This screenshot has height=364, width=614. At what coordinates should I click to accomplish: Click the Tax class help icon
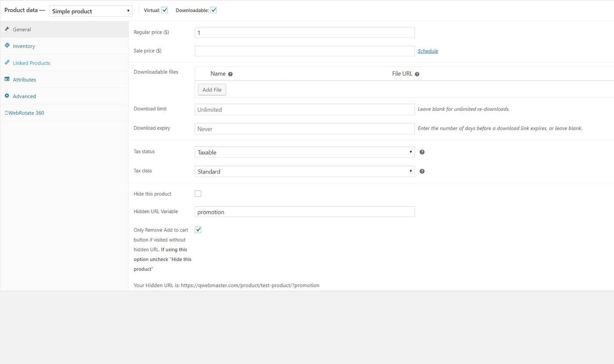[422, 171]
